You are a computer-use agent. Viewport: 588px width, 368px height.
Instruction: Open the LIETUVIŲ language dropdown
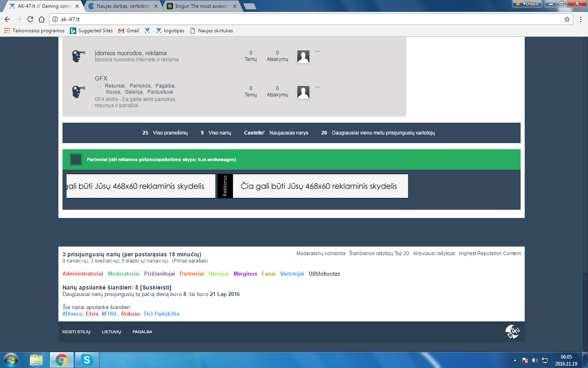(x=111, y=332)
